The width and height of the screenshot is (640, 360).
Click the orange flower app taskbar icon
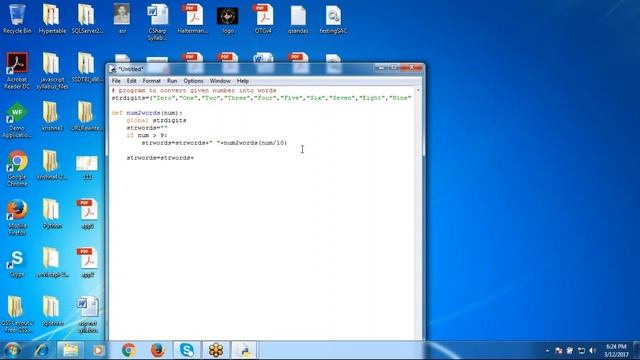[x=216, y=350]
